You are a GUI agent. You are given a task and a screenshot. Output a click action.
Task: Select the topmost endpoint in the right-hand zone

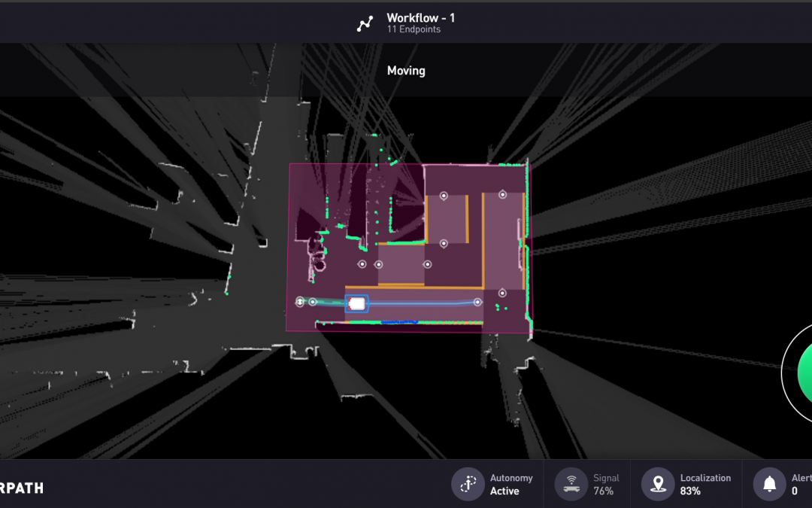[x=503, y=195]
